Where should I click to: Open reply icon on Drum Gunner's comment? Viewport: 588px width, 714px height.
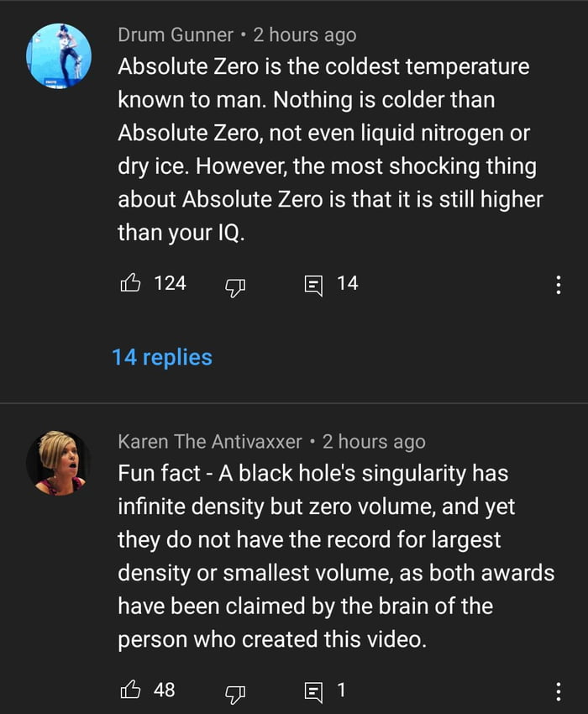(x=312, y=286)
